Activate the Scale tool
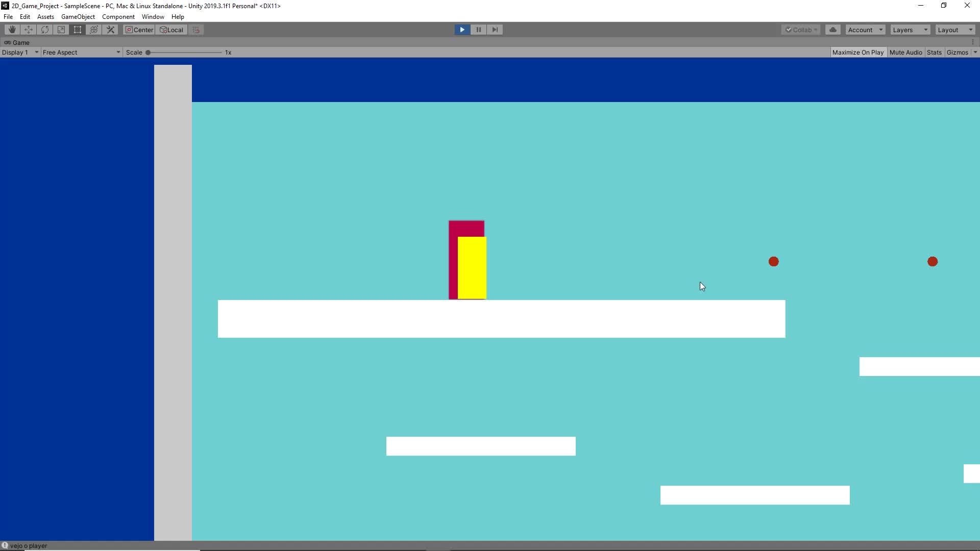The width and height of the screenshot is (980, 551). pos(61,30)
